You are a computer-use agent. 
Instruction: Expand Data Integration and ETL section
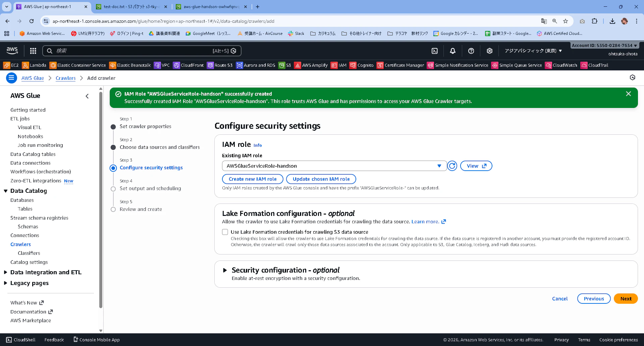(x=6, y=272)
